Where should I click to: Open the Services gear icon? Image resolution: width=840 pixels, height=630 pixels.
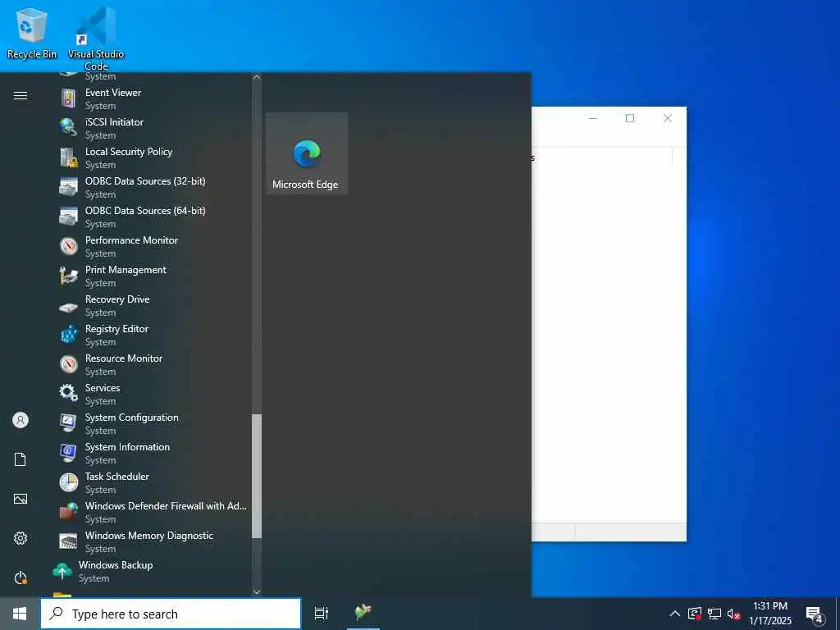point(68,393)
